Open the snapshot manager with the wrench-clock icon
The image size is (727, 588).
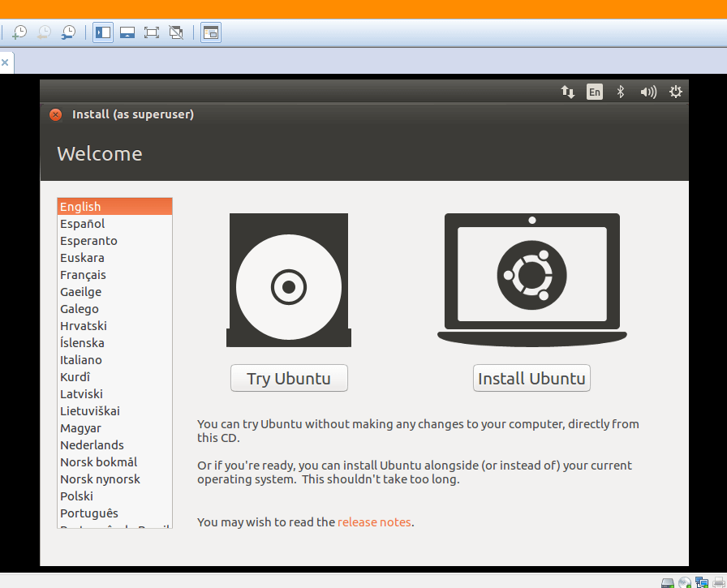click(x=69, y=32)
